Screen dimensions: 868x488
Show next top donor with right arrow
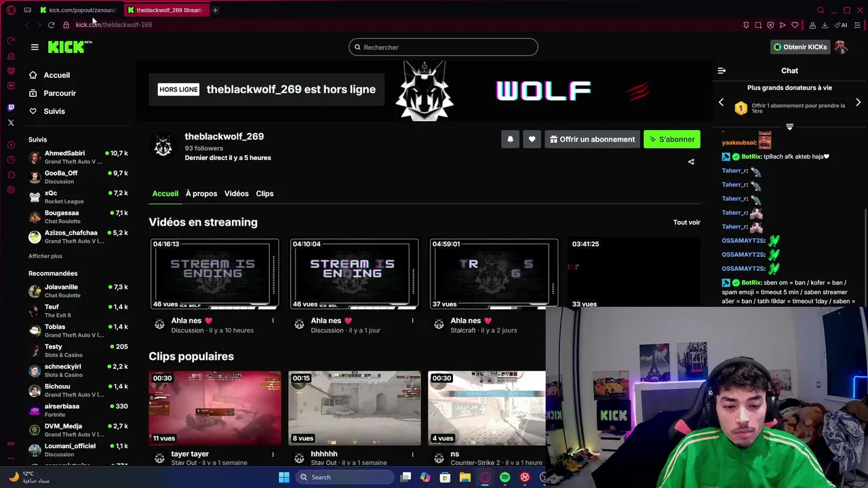[858, 102]
